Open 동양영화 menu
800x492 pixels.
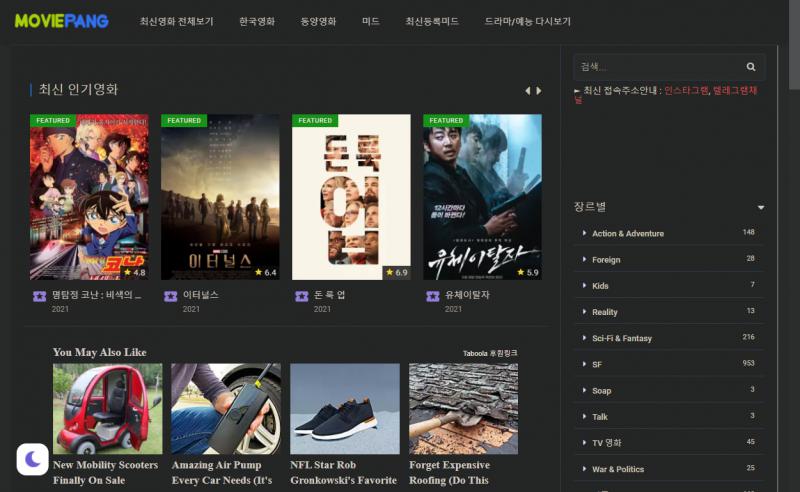[318, 21]
